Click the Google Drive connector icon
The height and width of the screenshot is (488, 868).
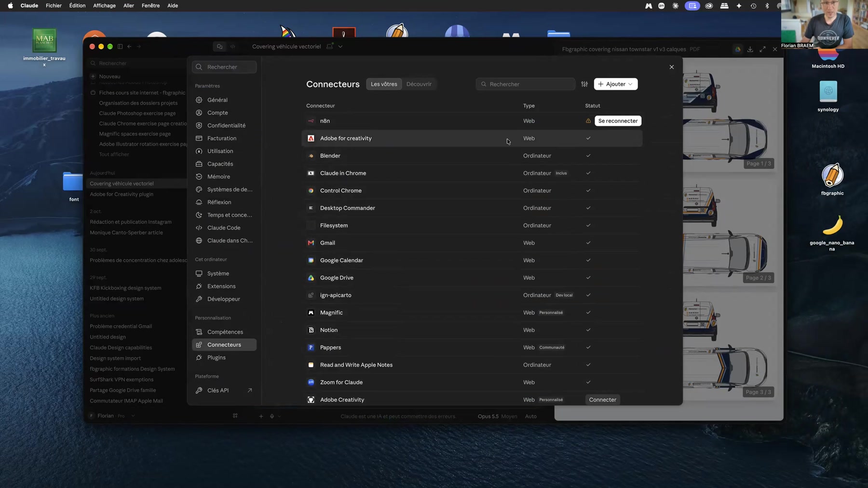point(311,277)
